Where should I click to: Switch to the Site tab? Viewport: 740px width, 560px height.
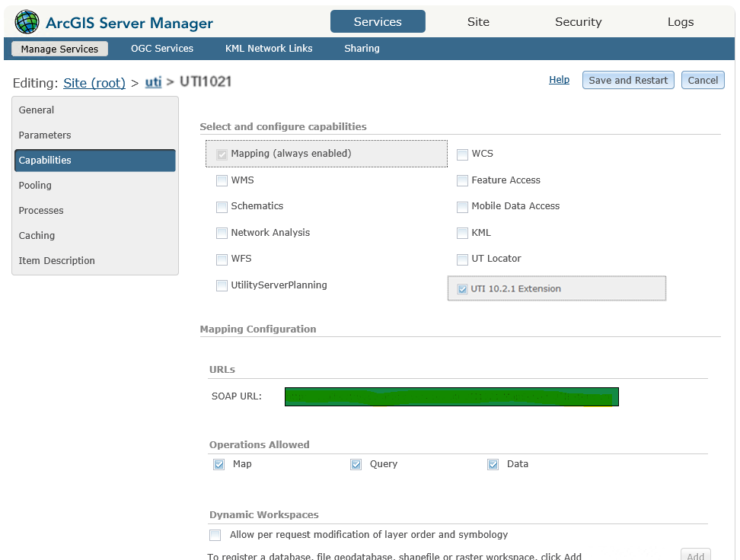pyautogui.click(x=478, y=22)
